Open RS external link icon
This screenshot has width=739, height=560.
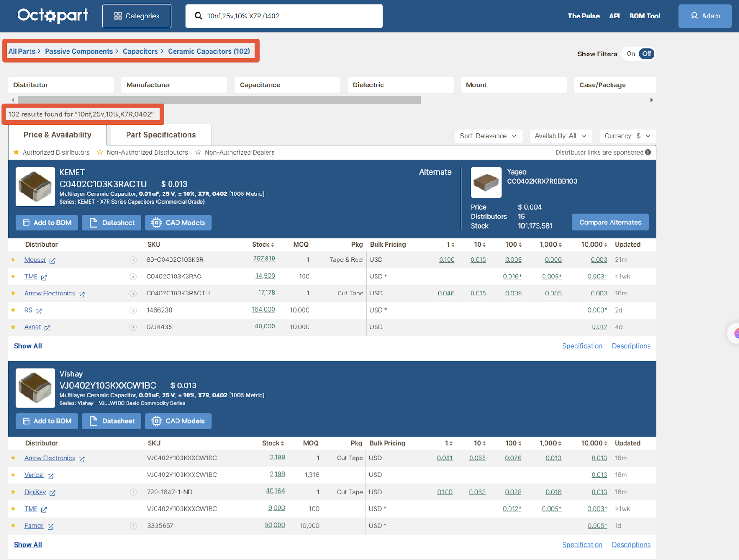39,311
